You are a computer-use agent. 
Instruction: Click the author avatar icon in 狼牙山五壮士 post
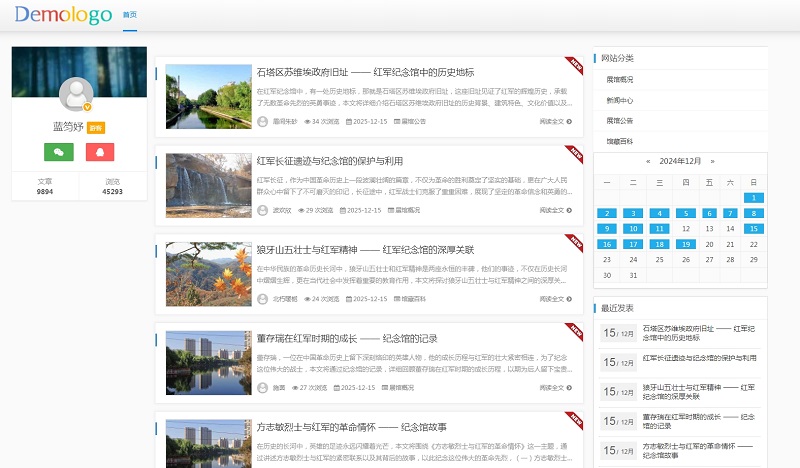[262, 299]
